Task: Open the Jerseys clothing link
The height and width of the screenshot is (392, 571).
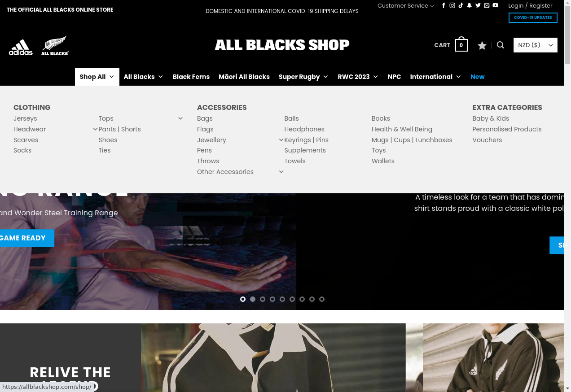Action: point(25,118)
